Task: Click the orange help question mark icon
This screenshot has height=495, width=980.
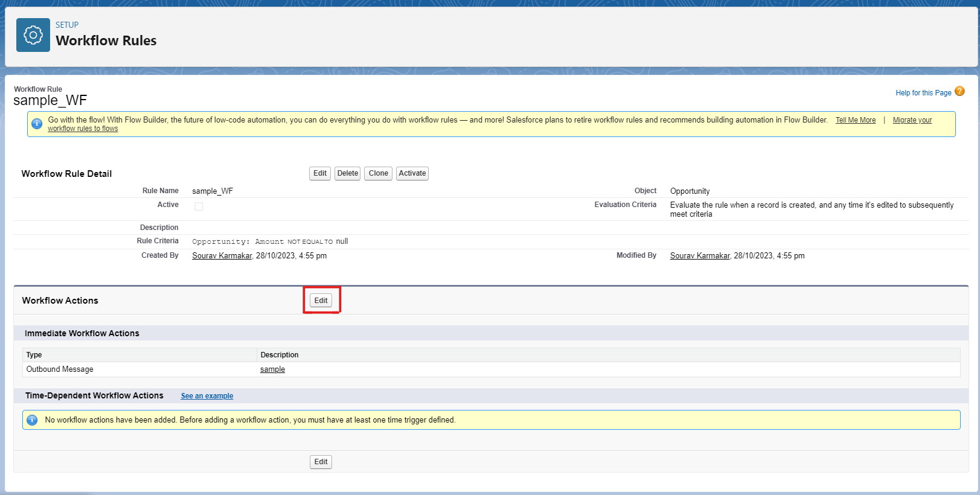Action: point(959,91)
